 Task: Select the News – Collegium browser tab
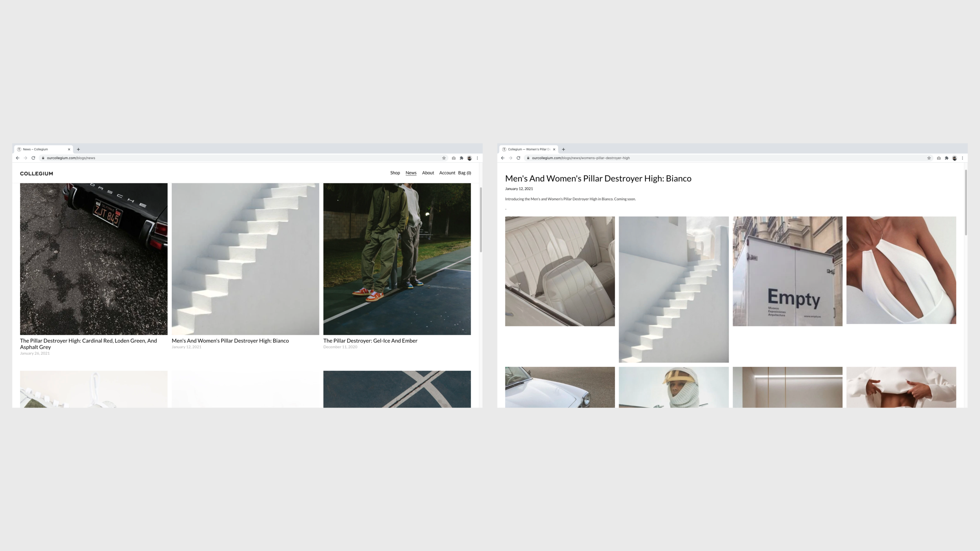tap(41, 149)
